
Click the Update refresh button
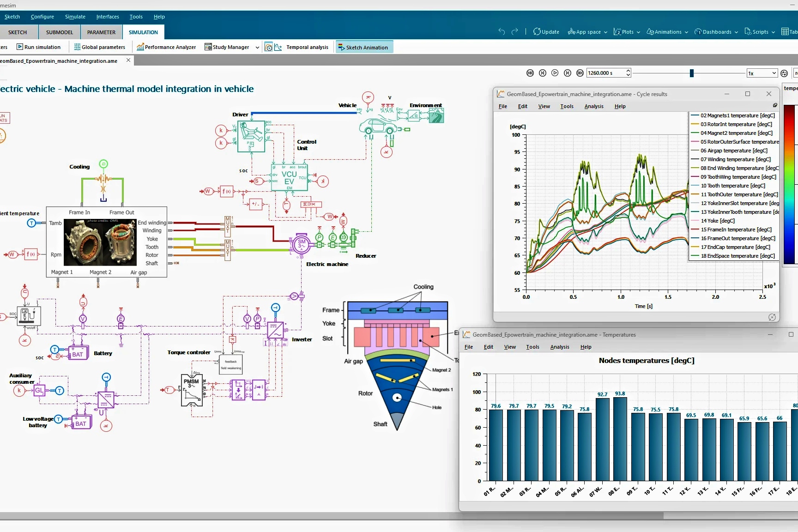pos(546,32)
